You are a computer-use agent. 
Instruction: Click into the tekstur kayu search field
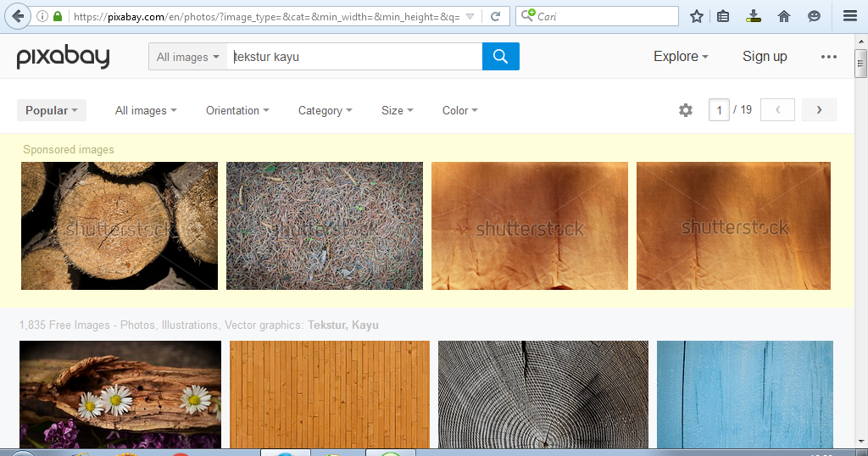pyautogui.click(x=354, y=57)
